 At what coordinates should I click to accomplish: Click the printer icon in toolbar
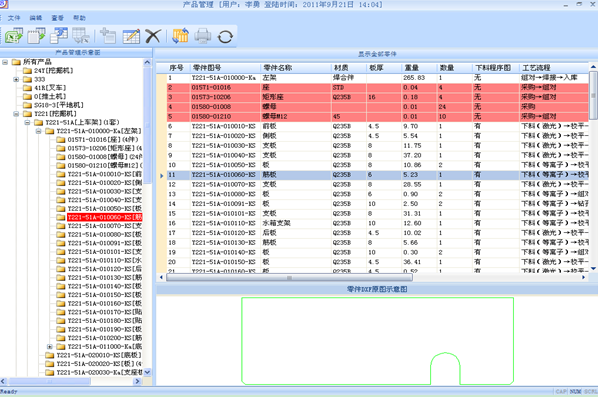(203, 36)
